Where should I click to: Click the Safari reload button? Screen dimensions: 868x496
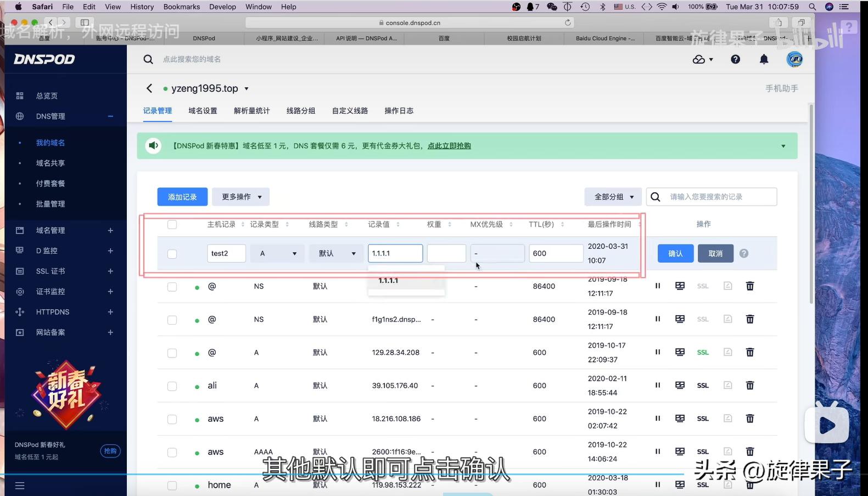[568, 23]
